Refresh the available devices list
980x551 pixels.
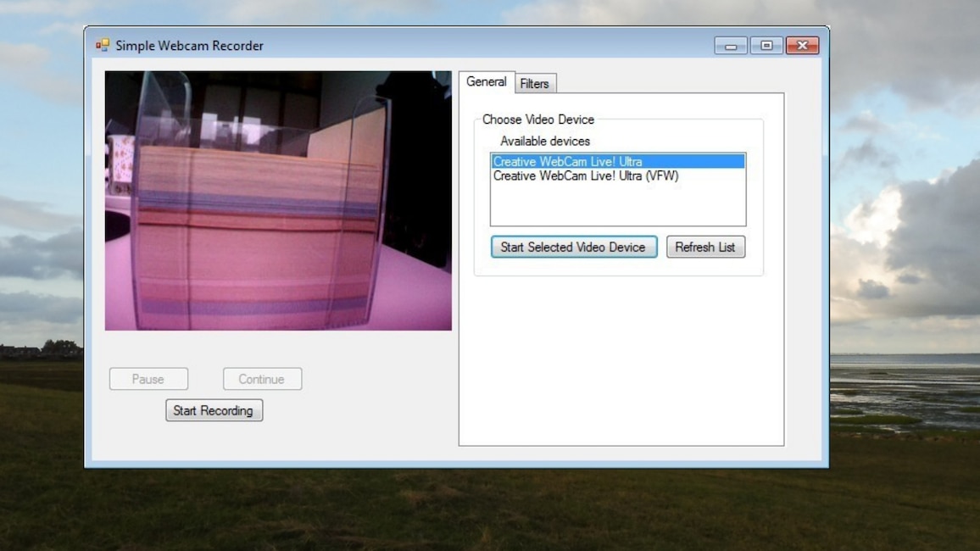(x=705, y=247)
